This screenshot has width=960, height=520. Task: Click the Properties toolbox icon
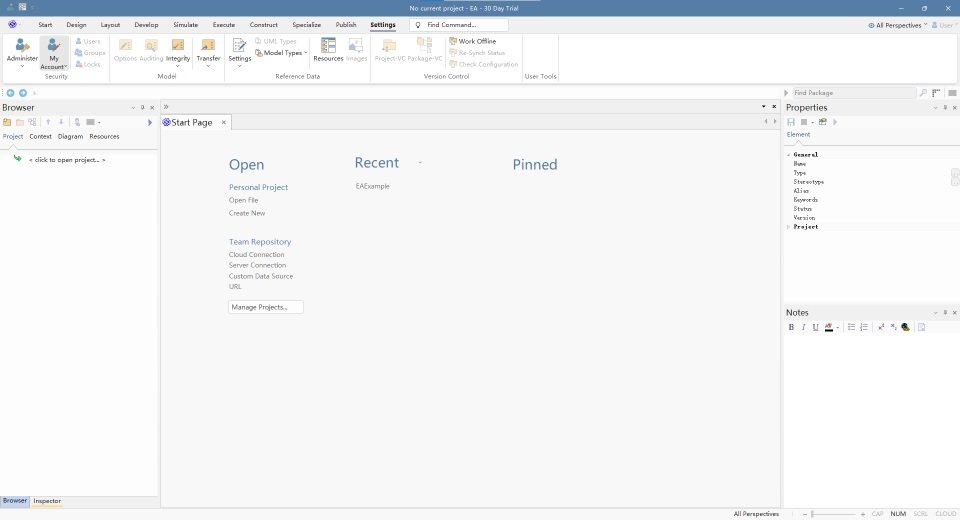point(823,122)
